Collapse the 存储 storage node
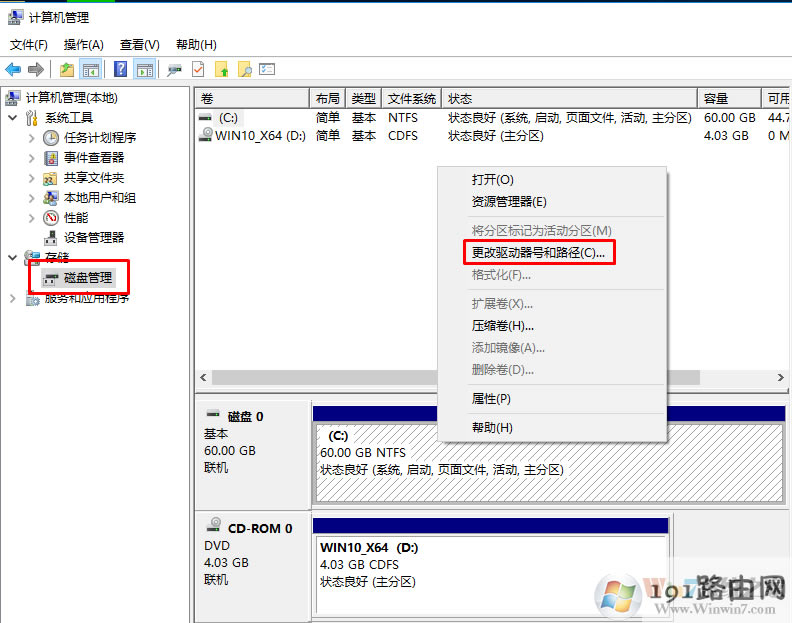The height and width of the screenshot is (623, 792). (x=13, y=258)
